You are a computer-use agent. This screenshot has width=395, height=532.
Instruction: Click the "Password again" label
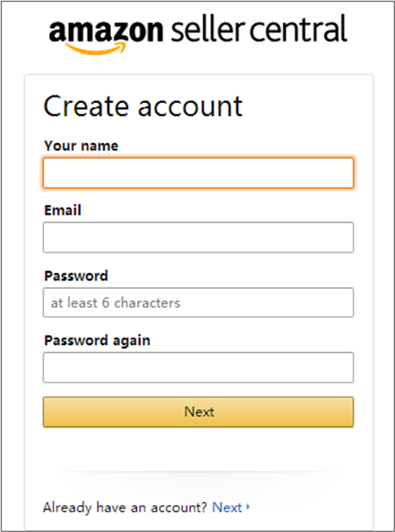(x=97, y=341)
